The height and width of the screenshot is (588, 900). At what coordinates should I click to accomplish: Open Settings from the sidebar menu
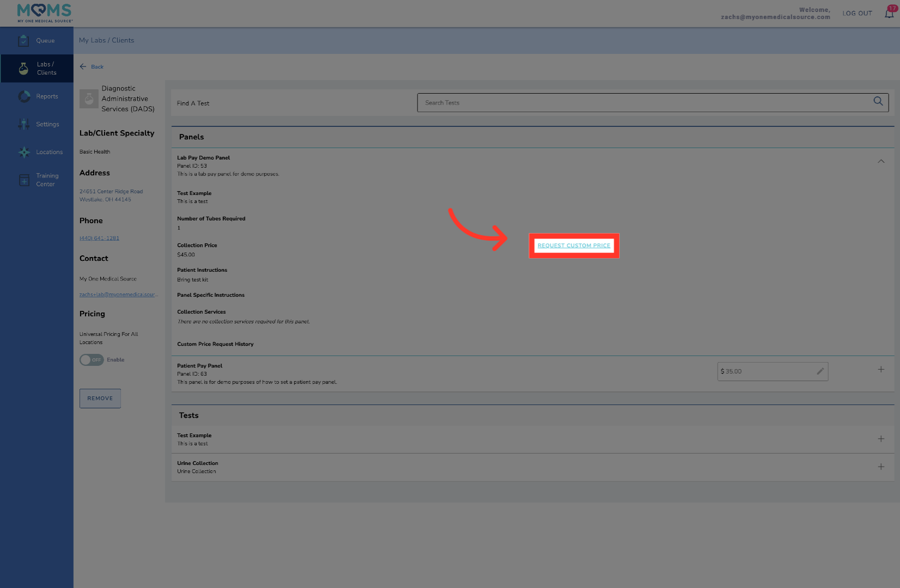pos(47,125)
